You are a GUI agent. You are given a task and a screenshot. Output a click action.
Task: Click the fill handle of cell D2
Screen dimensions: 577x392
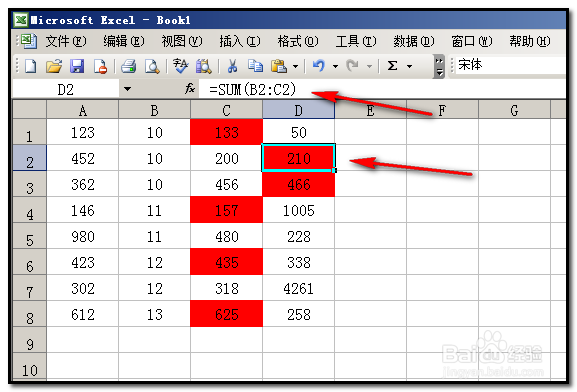pos(334,170)
